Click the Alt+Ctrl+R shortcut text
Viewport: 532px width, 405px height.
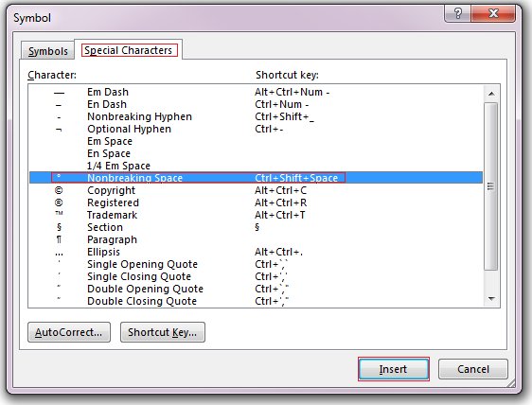coord(280,202)
